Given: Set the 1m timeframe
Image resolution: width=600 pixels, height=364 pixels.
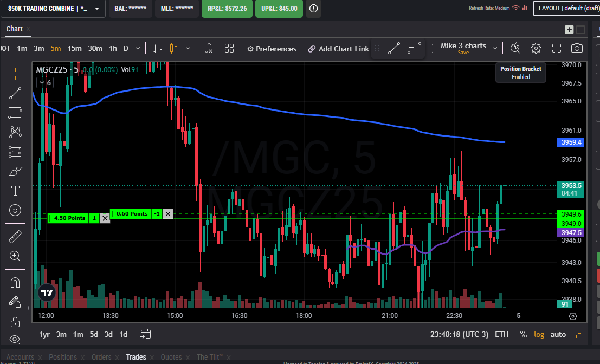Looking at the screenshot, I should coord(22,49).
